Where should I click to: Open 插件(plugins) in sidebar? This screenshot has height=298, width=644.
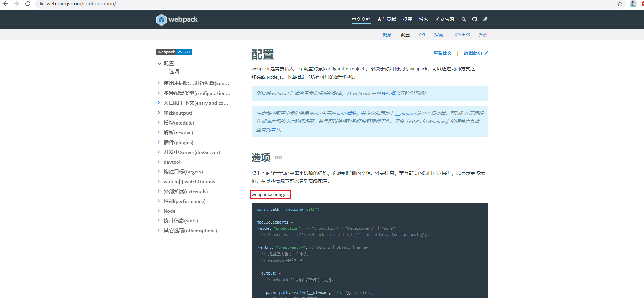[x=178, y=142]
